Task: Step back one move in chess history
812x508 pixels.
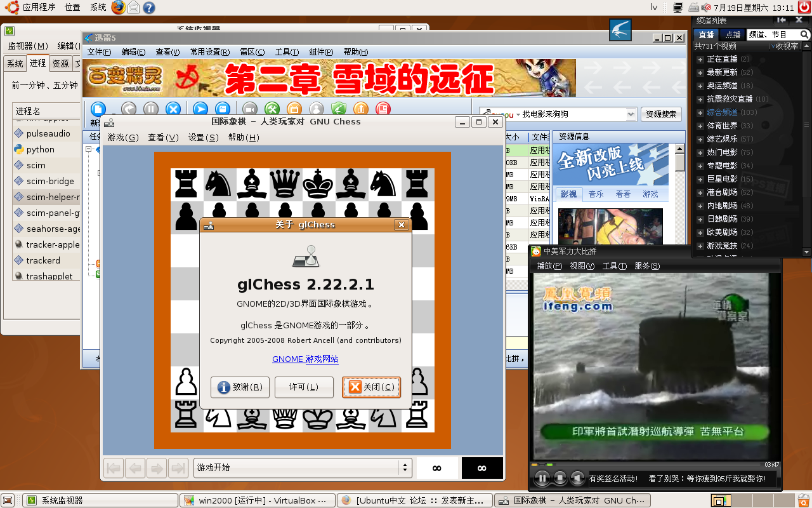Action: (135, 469)
